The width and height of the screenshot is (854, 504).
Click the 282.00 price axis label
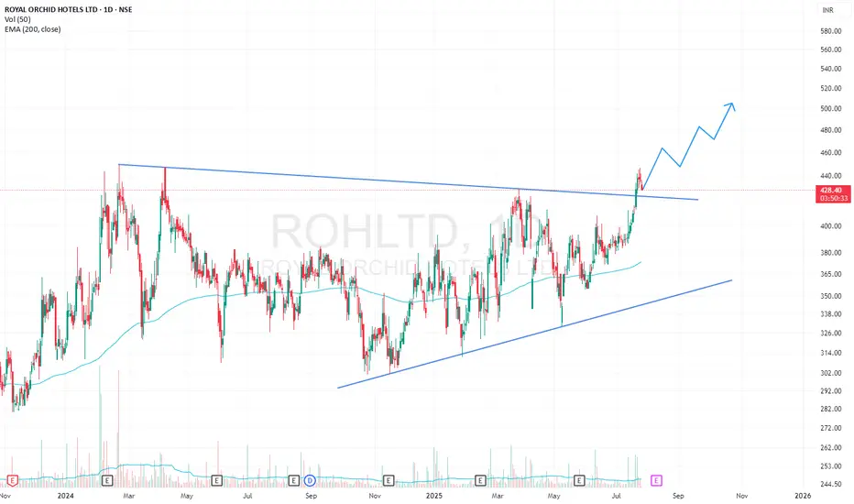pos(831,409)
